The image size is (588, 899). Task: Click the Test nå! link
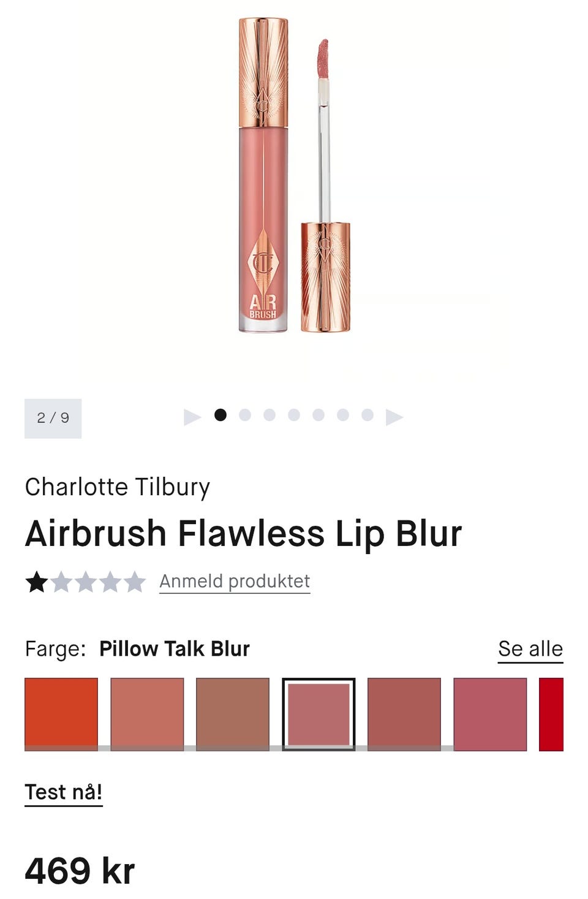[x=64, y=792]
